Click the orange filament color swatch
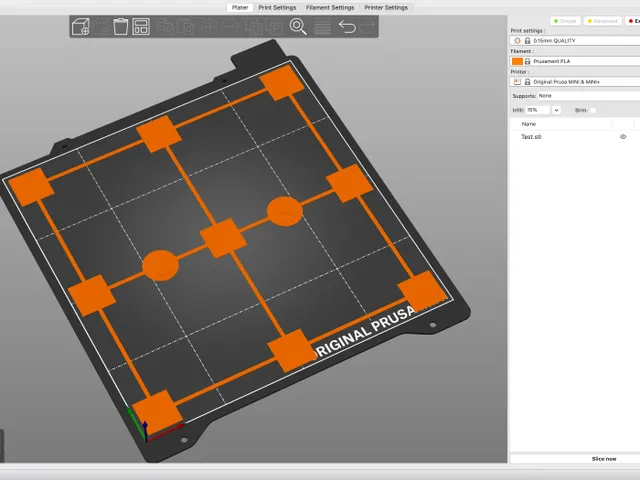Image resolution: width=640 pixels, height=480 pixels. pyautogui.click(x=517, y=61)
